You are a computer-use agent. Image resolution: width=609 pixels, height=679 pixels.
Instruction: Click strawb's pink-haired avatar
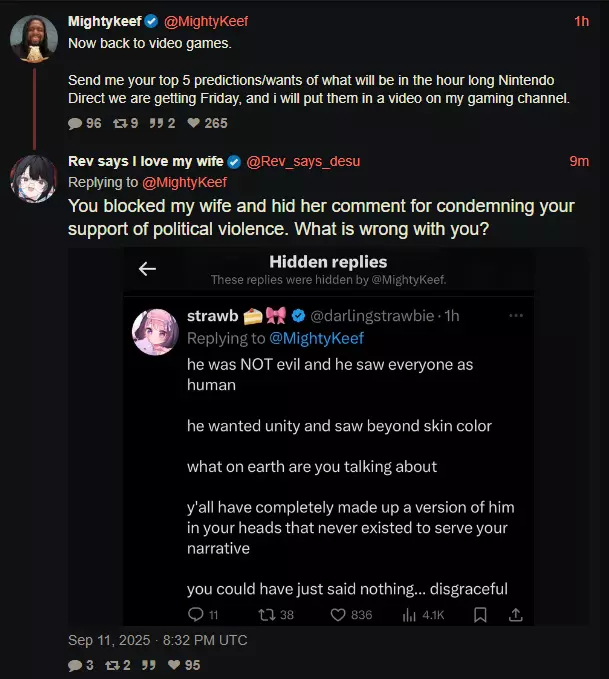click(x=155, y=332)
